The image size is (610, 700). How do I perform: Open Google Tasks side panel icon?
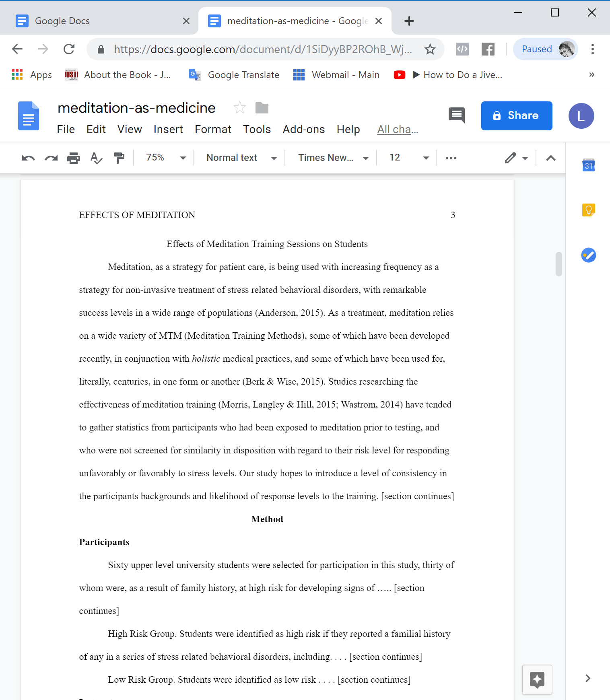click(x=588, y=255)
